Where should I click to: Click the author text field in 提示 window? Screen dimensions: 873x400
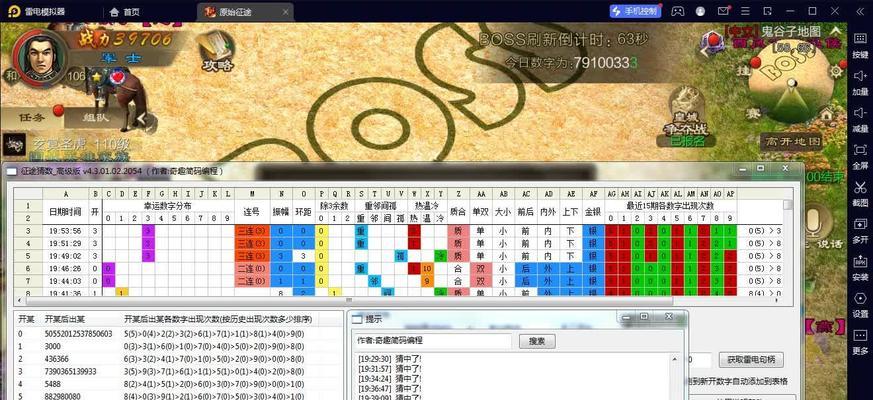[433, 341]
